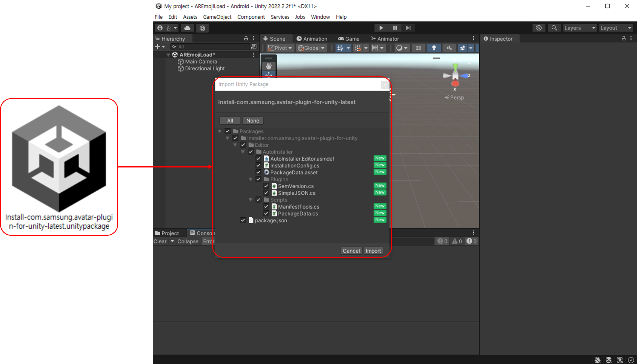Uncheck PackageData.asset checkbox
The height and width of the screenshot is (364, 637).
[258, 172]
